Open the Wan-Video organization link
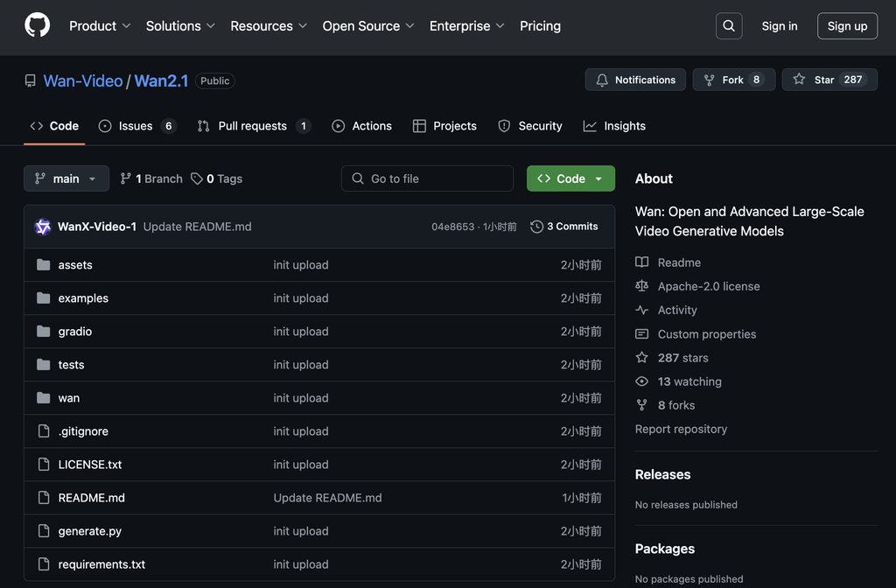This screenshot has height=588, width=896. pos(83,80)
